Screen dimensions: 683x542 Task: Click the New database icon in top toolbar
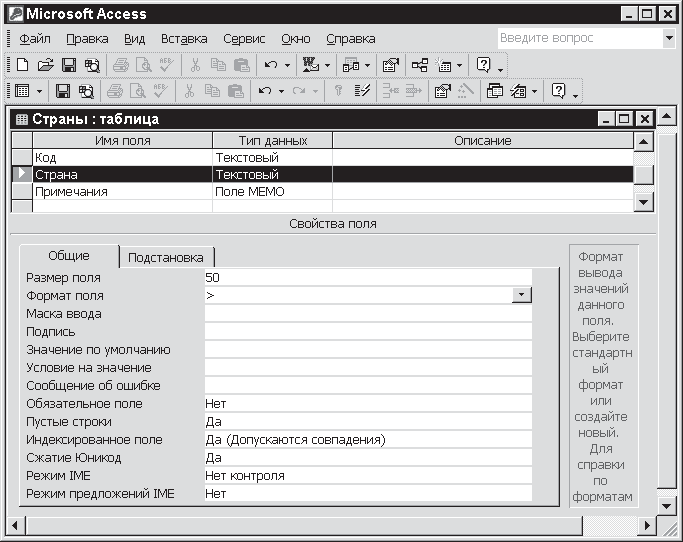(x=23, y=65)
